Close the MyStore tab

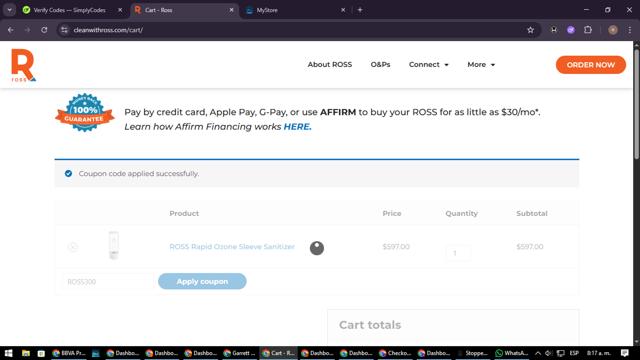pyautogui.click(x=343, y=10)
